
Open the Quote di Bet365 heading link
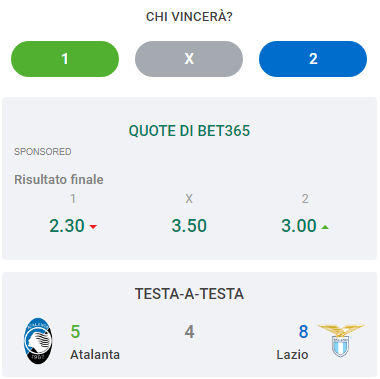189,131
